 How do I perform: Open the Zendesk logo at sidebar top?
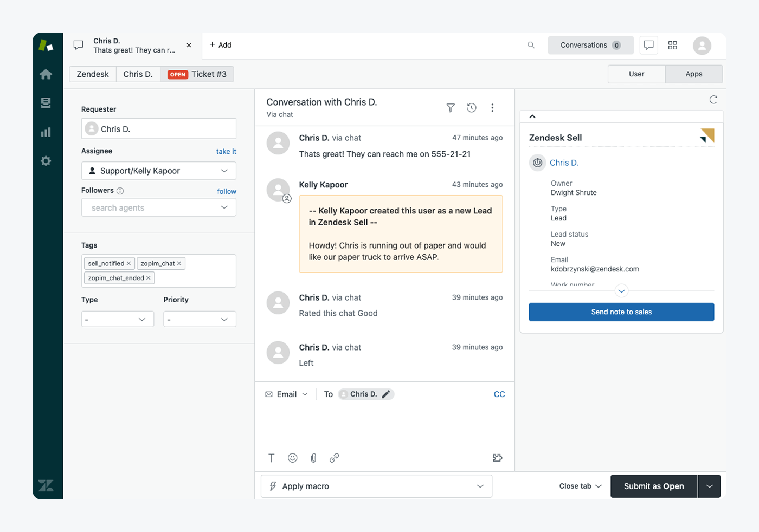(46, 46)
